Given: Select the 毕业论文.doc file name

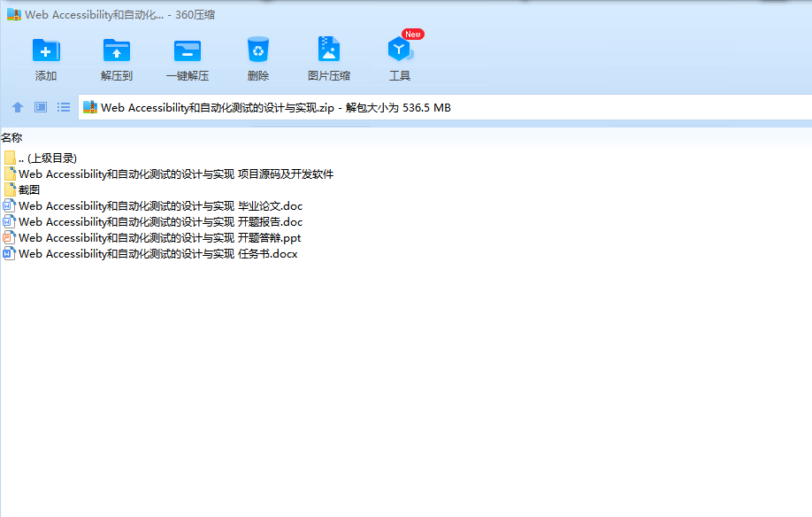Looking at the screenshot, I should coord(160,206).
